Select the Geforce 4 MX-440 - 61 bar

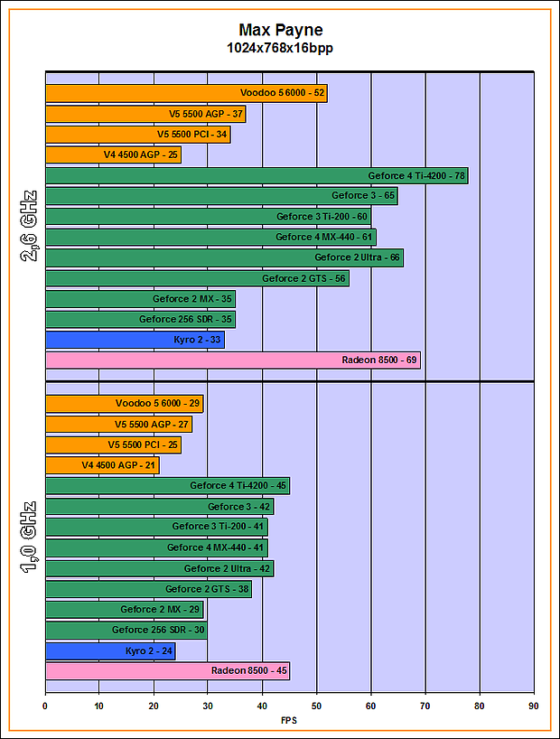[x=210, y=238]
